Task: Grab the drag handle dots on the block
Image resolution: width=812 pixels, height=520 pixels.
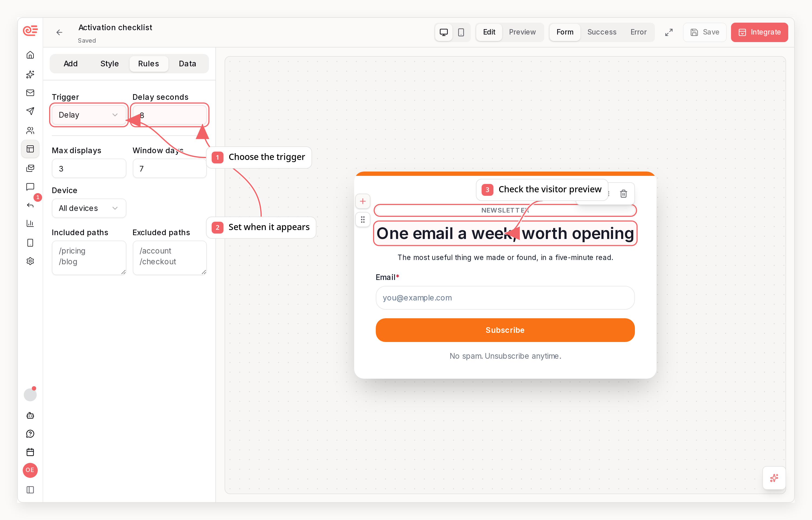Action: coord(363,220)
